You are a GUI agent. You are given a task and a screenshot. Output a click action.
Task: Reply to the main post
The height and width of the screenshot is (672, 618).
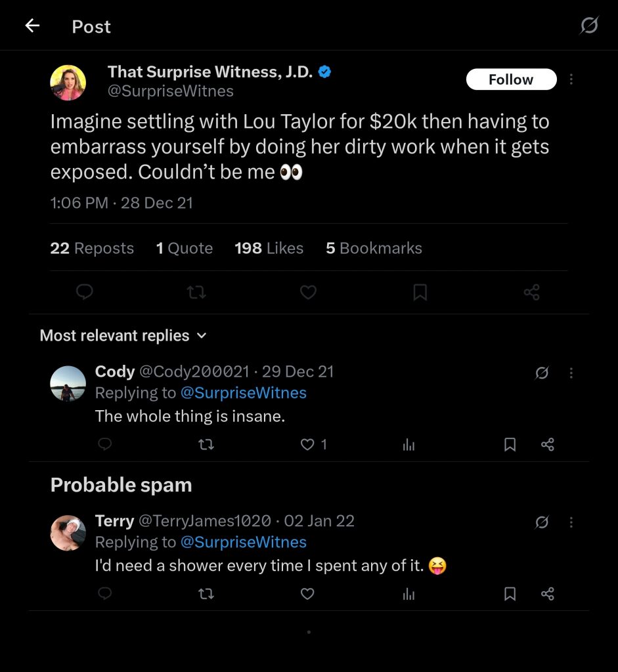(x=84, y=292)
